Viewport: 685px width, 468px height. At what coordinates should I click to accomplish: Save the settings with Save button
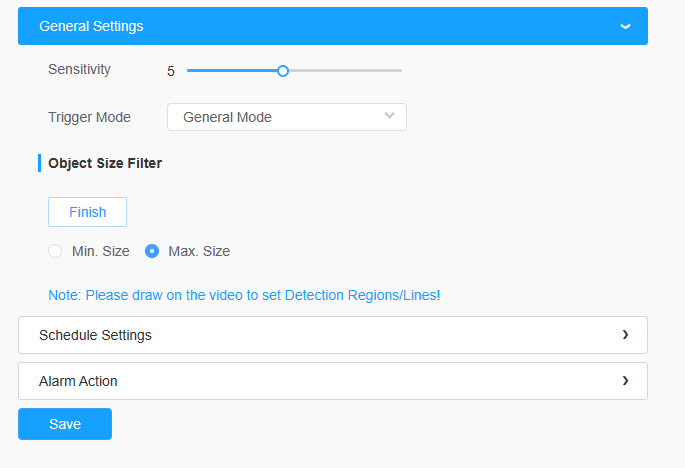[65, 424]
